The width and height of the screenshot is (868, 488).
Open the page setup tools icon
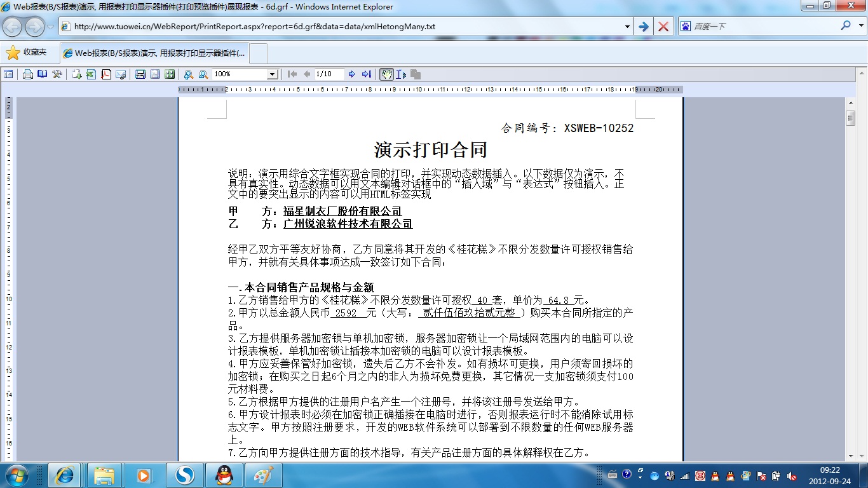pyautogui.click(x=57, y=74)
